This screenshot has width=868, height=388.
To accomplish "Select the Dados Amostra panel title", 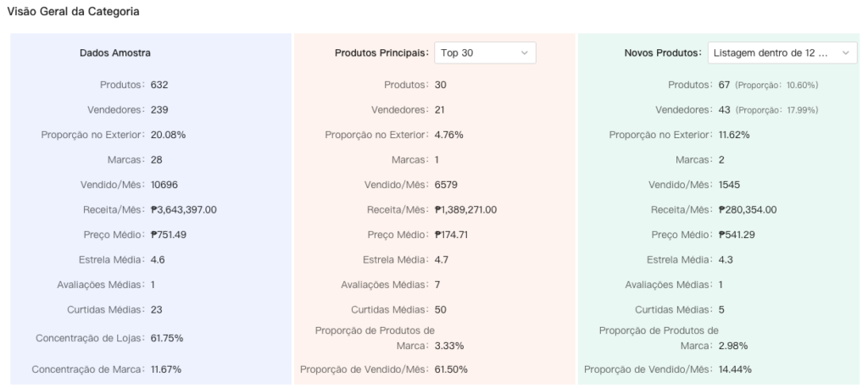I will coord(114,53).
